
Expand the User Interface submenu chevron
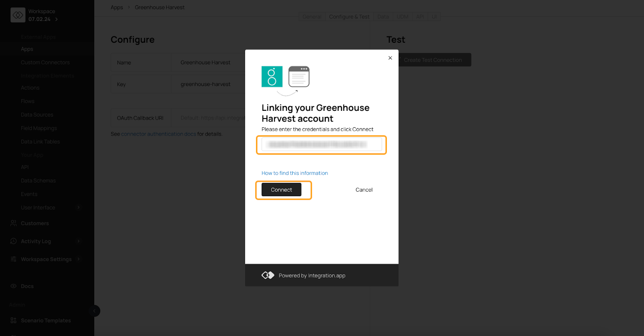coord(78,207)
